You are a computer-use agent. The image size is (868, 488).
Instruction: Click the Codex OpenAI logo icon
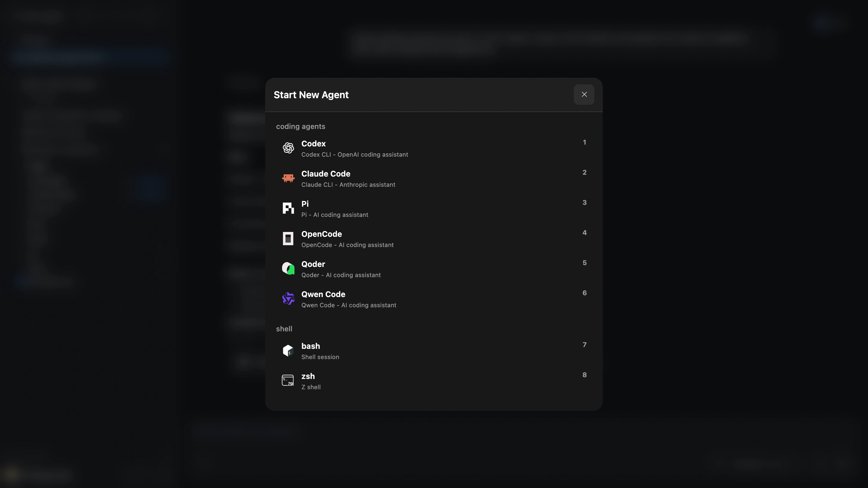click(288, 148)
